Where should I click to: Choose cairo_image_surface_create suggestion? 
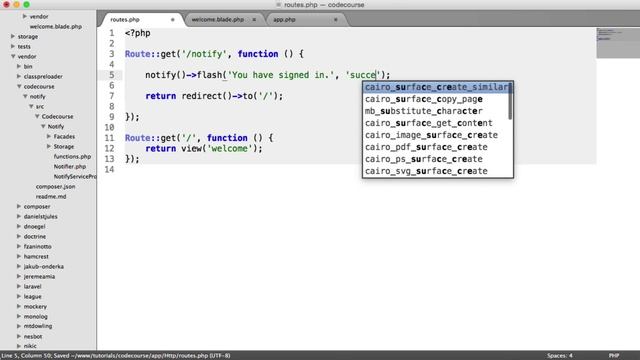tap(437, 135)
